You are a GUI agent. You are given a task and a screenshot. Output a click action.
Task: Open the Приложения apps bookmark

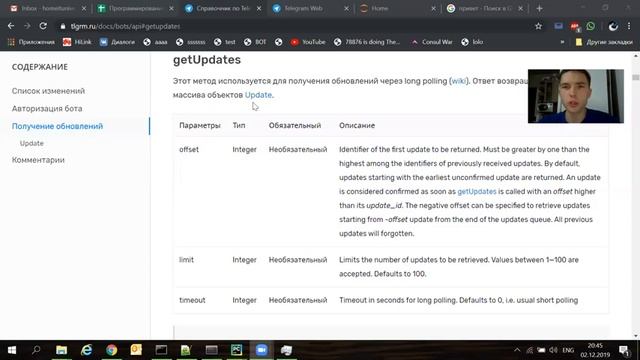coord(31,42)
